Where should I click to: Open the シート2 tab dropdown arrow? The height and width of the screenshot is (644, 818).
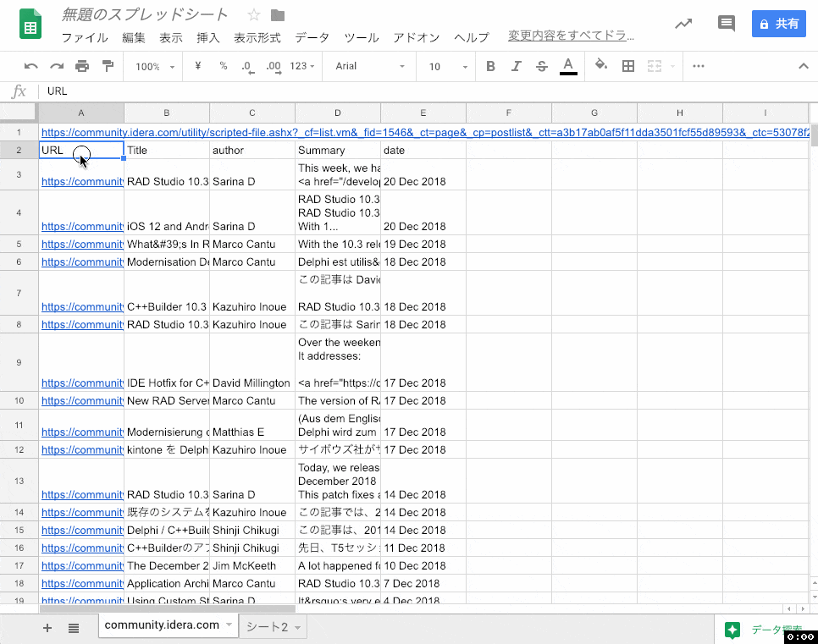click(297, 627)
